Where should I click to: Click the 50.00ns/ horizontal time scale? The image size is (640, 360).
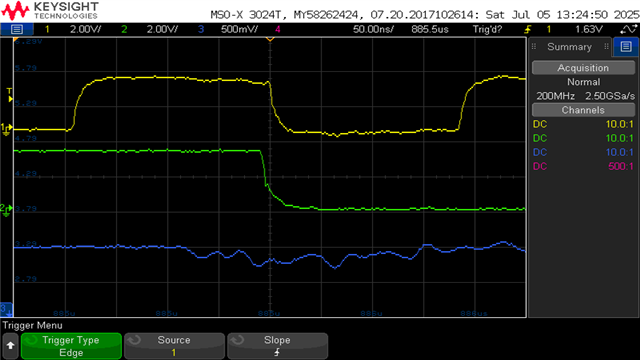click(x=373, y=29)
